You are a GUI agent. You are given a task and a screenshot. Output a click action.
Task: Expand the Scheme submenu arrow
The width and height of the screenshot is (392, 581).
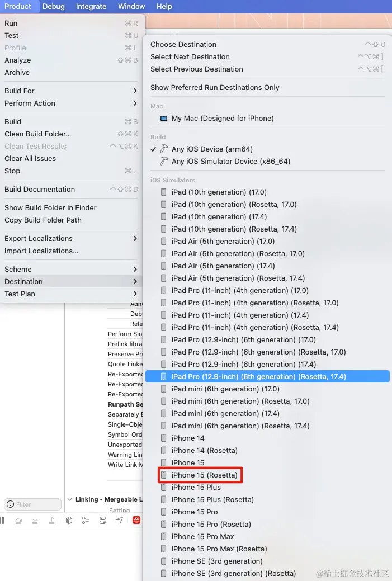coord(135,270)
